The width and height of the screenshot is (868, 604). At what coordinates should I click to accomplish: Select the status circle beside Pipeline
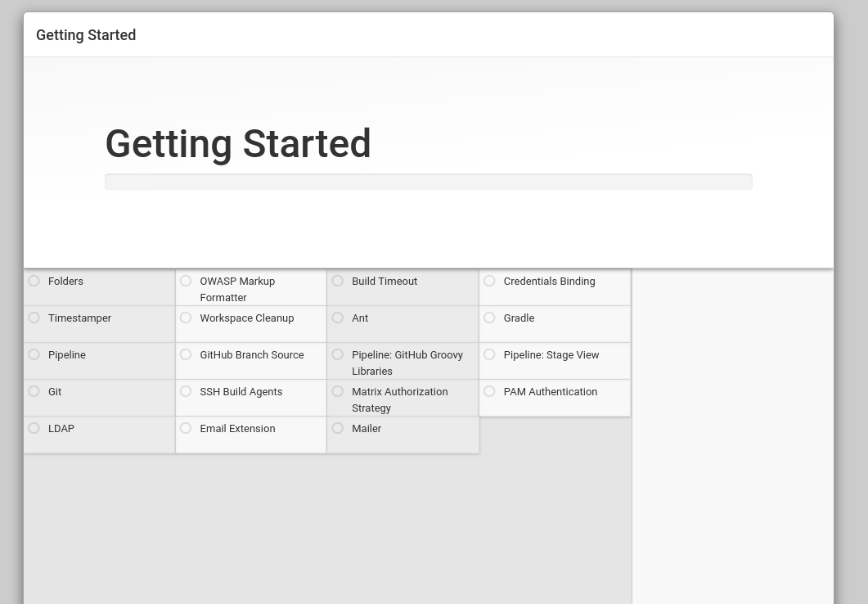(34, 354)
